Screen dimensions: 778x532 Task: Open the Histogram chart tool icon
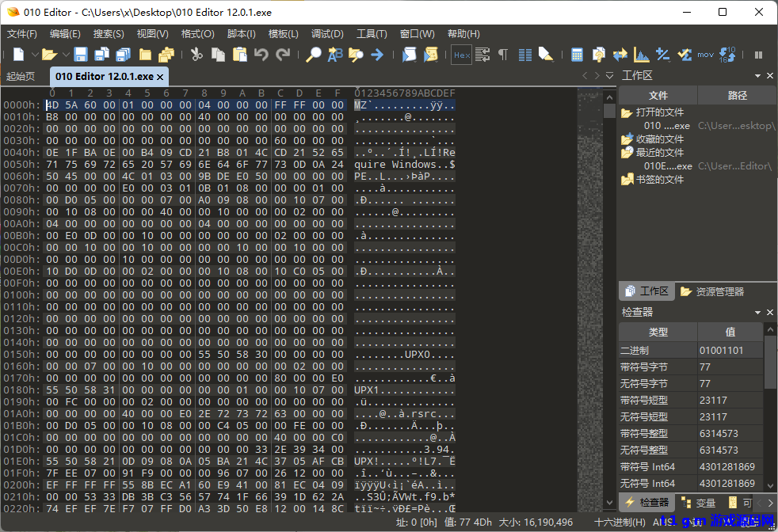(642, 55)
